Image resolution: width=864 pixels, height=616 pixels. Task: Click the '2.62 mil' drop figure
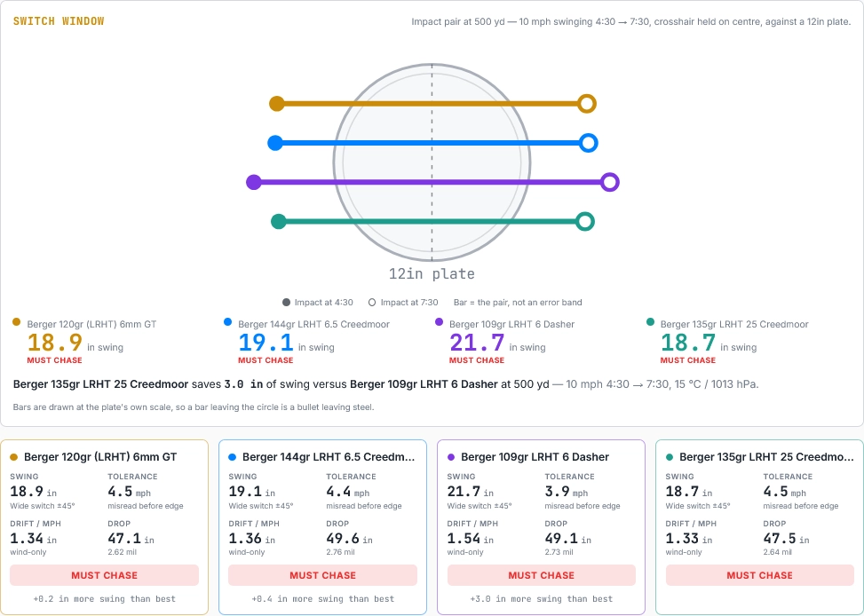point(123,552)
